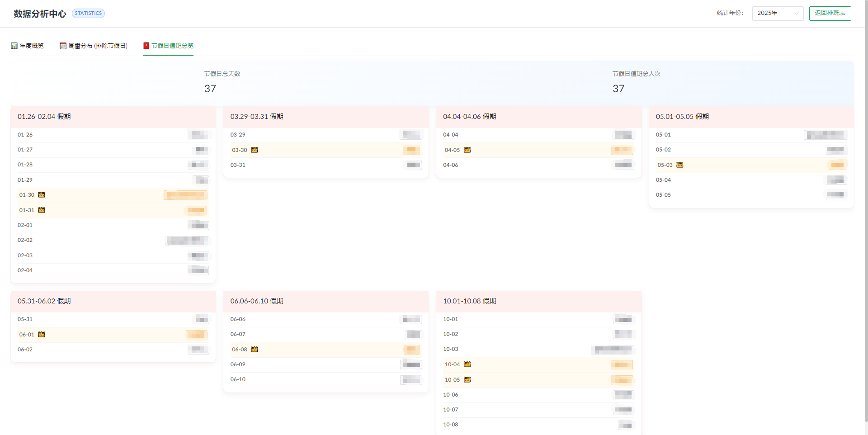This screenshot has width=868, height=435.
Task: Click the crown icon beside 10-04
Action: coord(467,364)
